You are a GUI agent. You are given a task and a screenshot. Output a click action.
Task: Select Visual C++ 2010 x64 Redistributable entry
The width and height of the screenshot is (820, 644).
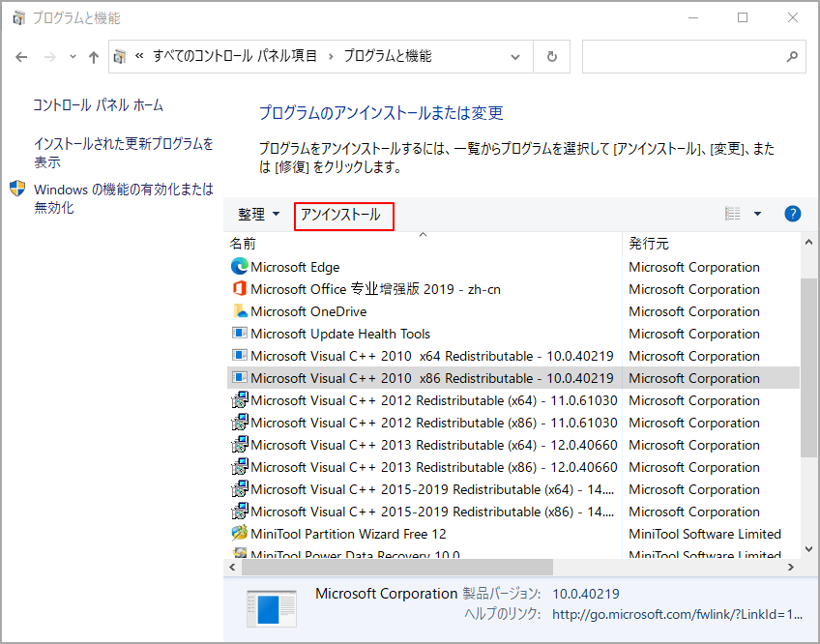tap(432, 356)
